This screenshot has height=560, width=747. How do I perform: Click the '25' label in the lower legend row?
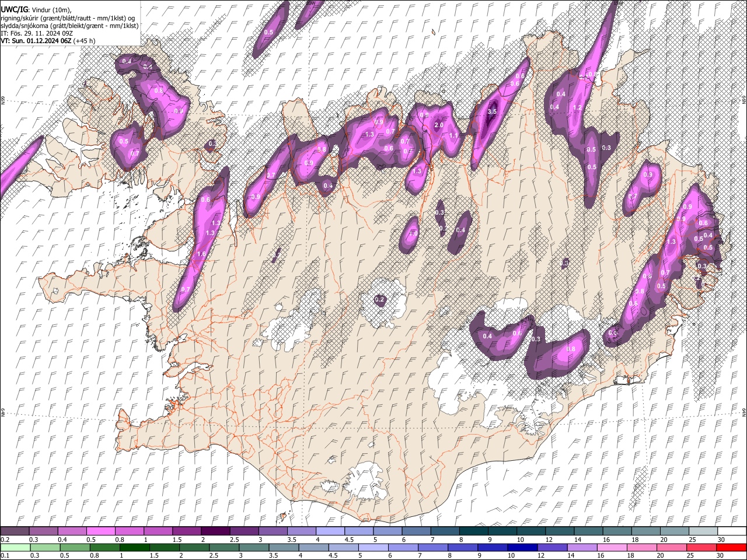point(690,556)
